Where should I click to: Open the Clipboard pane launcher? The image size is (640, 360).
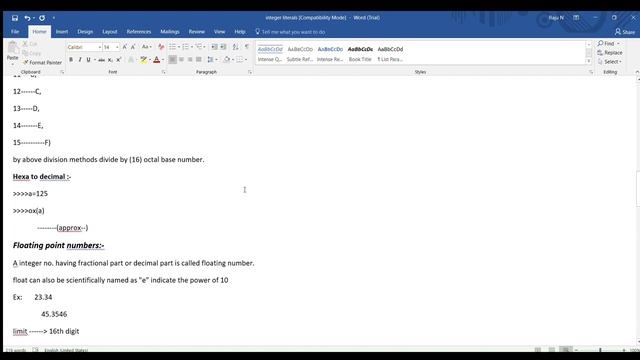coord(62,72)
